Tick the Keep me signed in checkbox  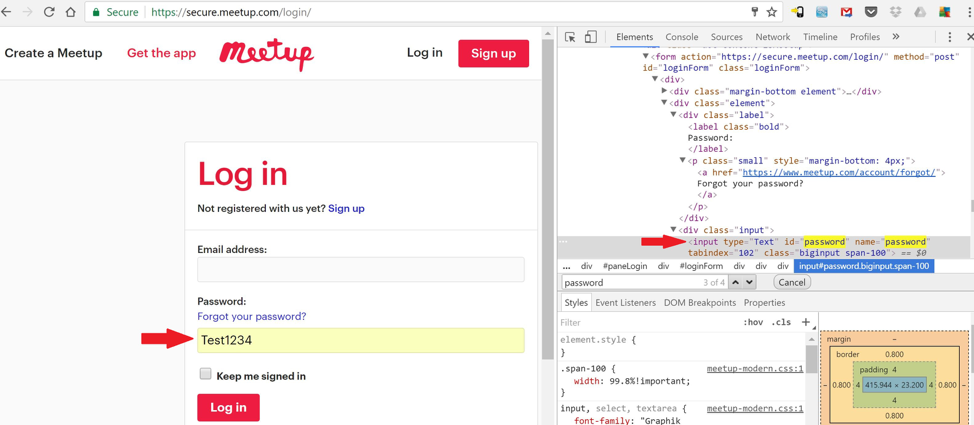(x=205, y=374)
